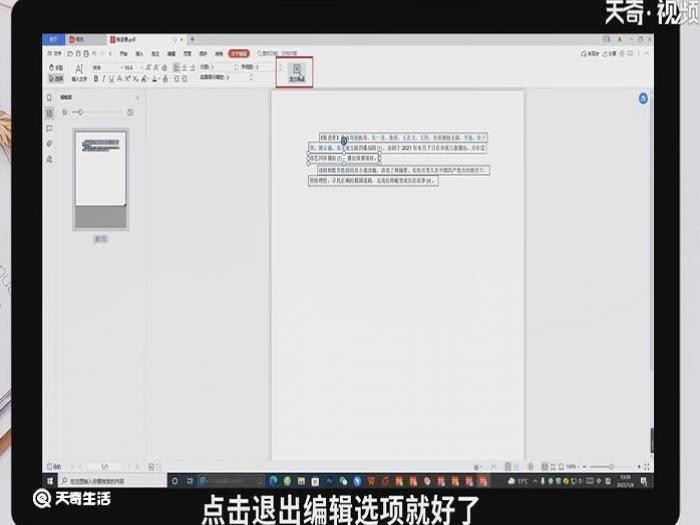Open the Insert (插入) ribbon tab
Screen dimensions: 700x525
point(139,52)
